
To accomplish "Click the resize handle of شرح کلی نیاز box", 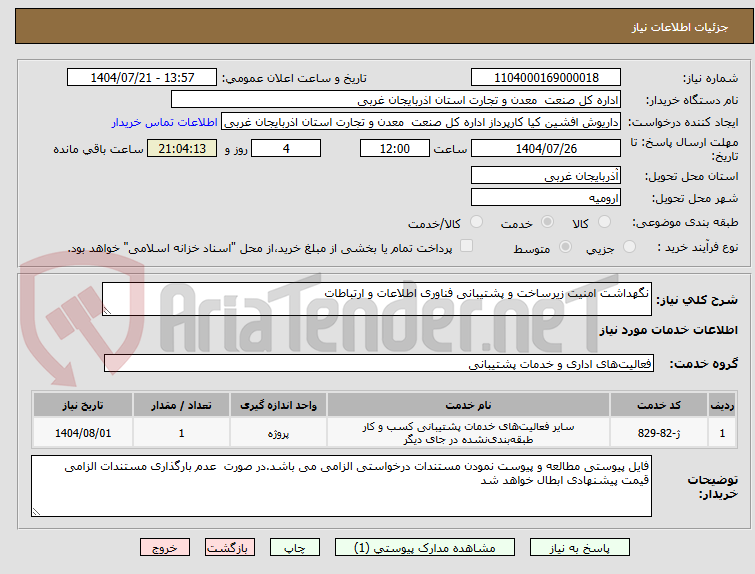I will coord(107,311).
